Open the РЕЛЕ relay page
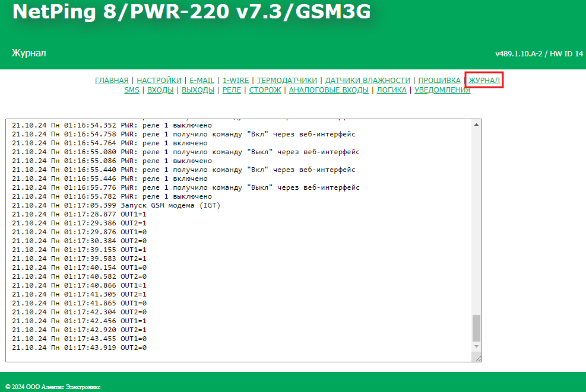This screenshot has width=586, height=392. [x=232, y=90]
